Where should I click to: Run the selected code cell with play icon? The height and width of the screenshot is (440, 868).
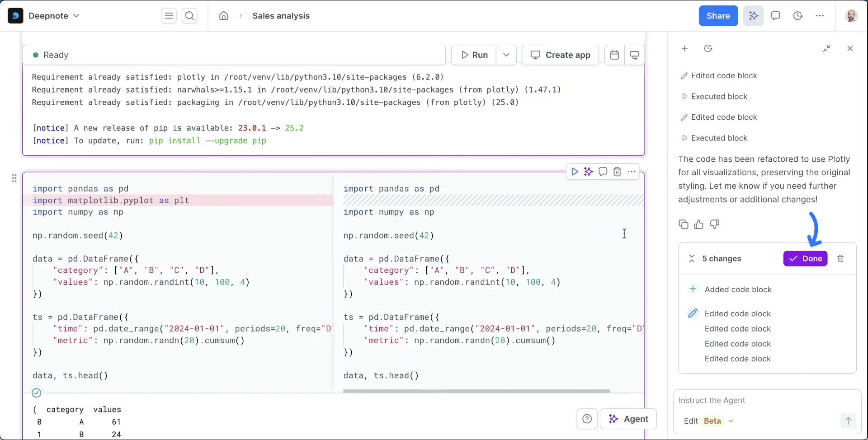[574, 172]
